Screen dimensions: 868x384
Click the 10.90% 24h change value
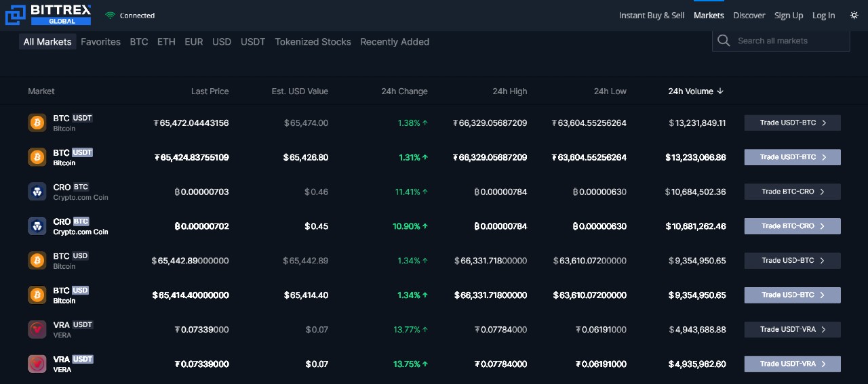410,227
